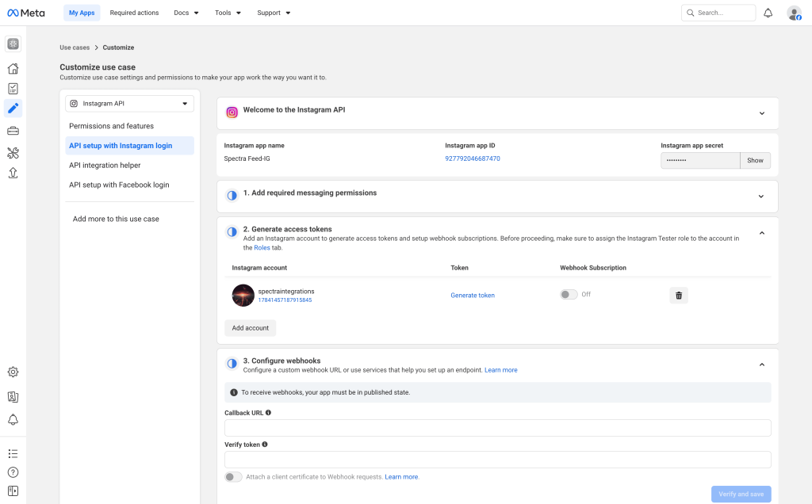Image resolution: width=812 pixels, height=504 pixels.
Task: Click the top bar Search field
Action: 718,13
